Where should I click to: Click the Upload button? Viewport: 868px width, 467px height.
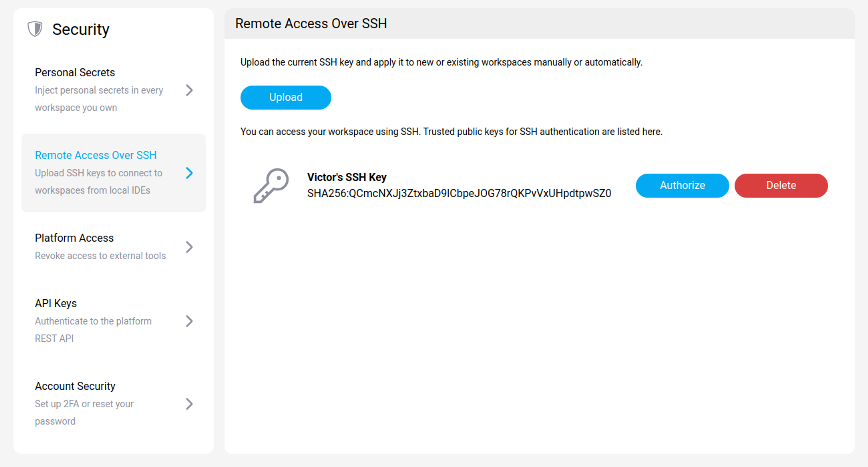[x=285, y=97]
